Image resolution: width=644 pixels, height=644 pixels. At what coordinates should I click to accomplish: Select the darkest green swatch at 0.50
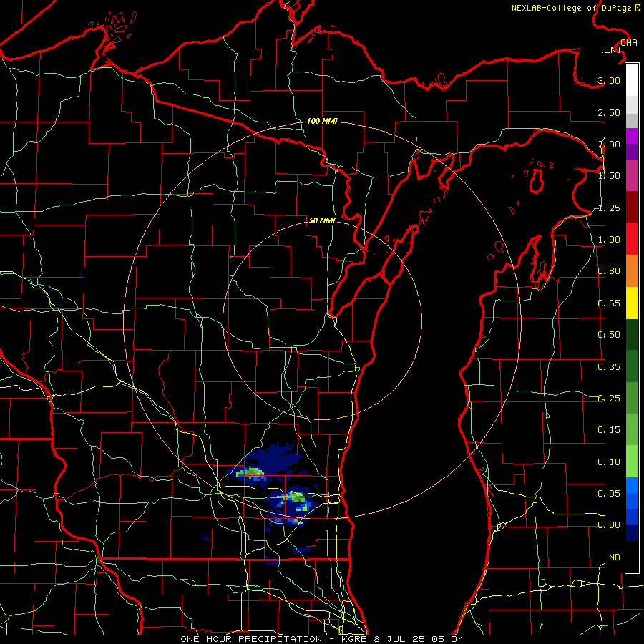632,334
